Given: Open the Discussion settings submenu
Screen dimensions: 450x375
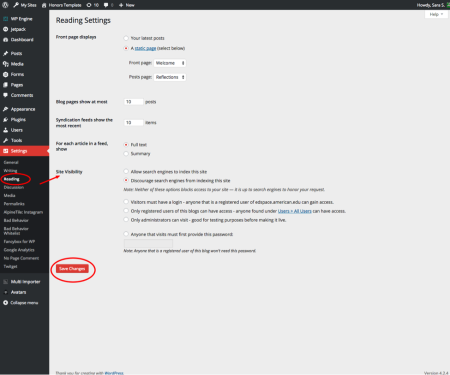Looking at the screenshot, I should [14, 187].
